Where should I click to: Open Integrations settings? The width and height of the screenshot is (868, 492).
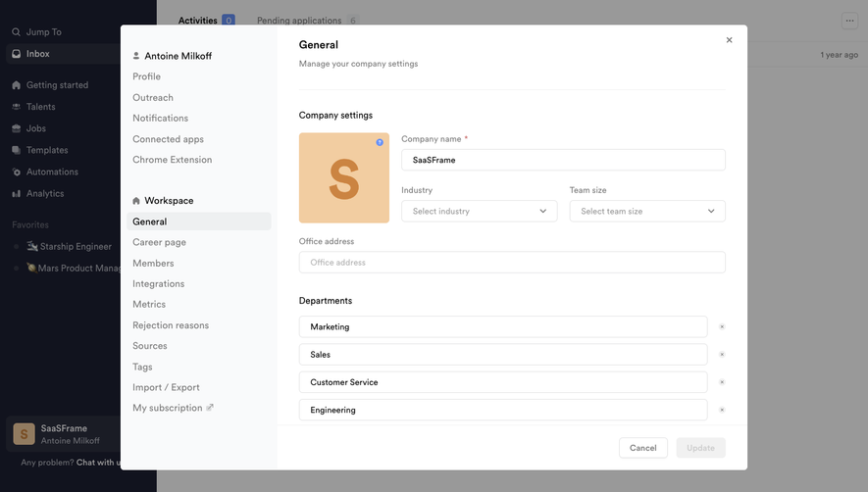158,284
